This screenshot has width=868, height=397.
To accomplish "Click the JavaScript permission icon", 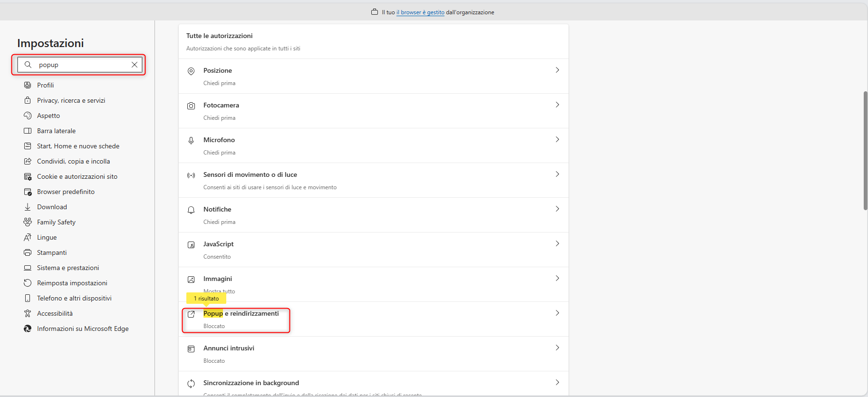I will (x=191, y=245).
